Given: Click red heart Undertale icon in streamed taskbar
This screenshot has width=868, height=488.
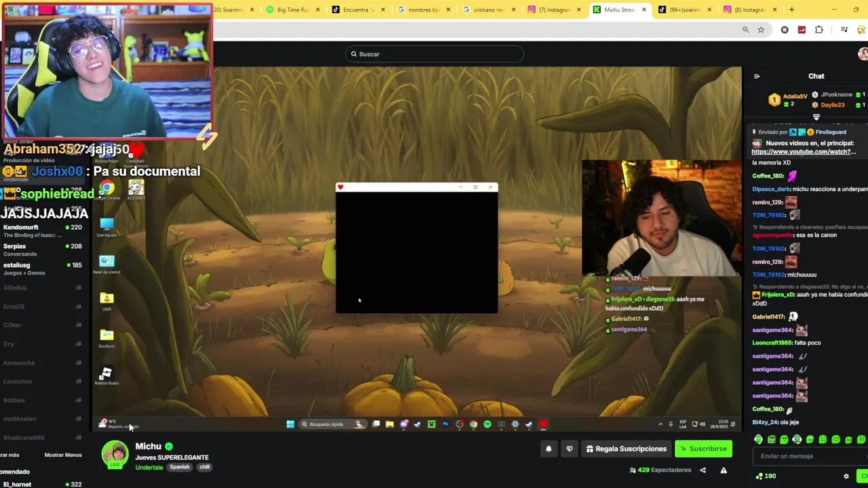Looking at the screenshot, I should click(x=543, y=424).
